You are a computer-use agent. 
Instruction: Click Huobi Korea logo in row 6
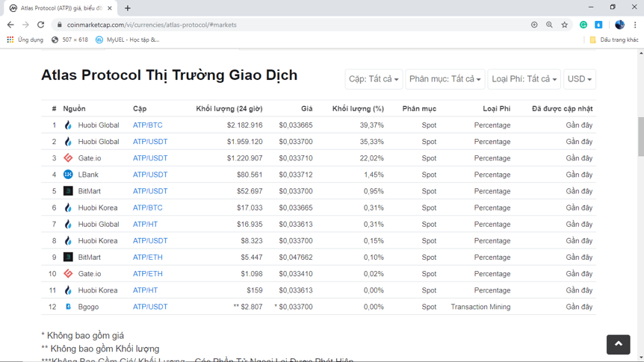coord(68,207)
